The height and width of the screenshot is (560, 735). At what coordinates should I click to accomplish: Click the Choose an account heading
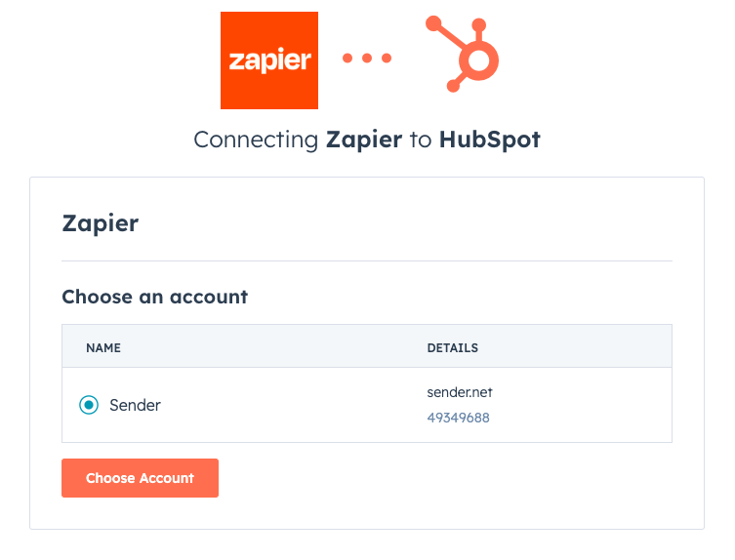[x=154, y=297]
